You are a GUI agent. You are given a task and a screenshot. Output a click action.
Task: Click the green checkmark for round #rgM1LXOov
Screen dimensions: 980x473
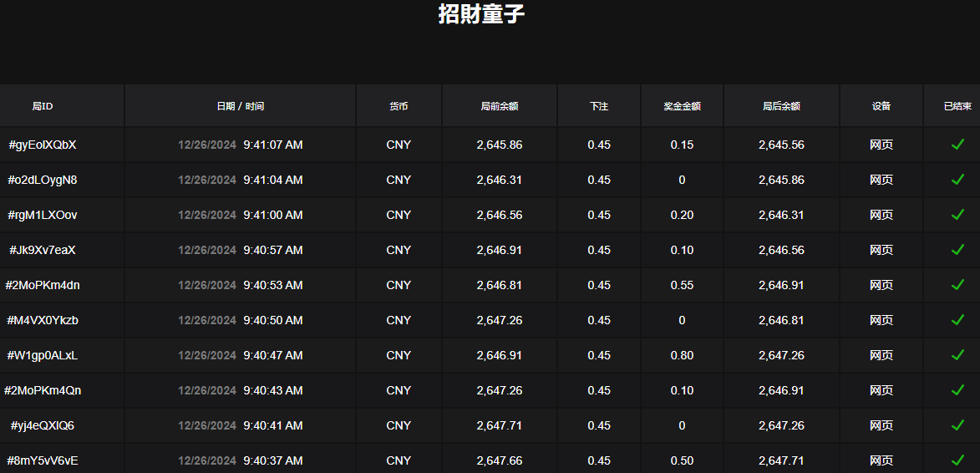click(x=957, y=215)
